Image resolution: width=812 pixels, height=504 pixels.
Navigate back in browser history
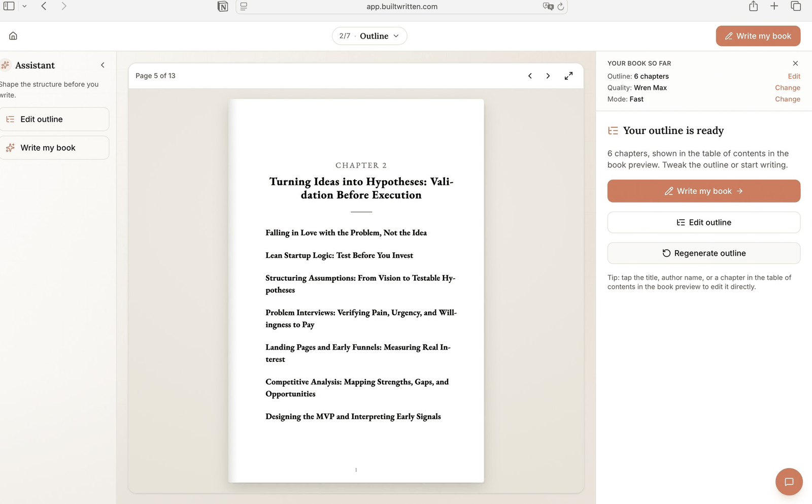coord(44,6)
